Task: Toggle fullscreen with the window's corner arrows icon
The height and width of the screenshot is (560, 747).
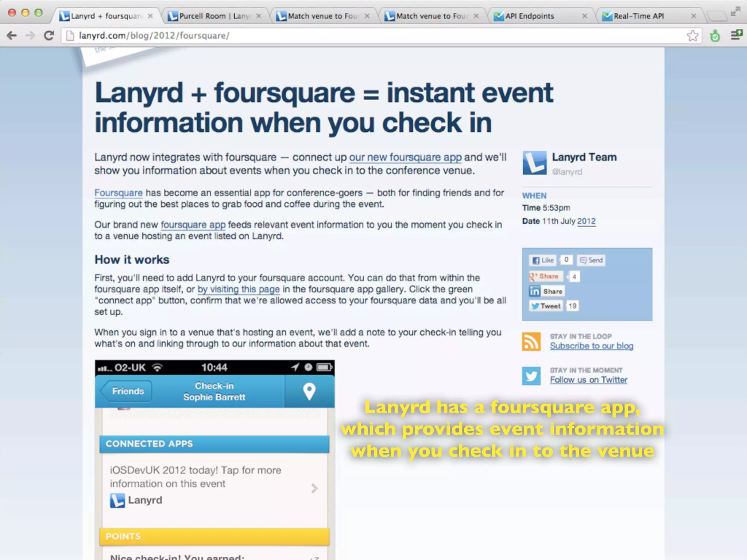Action: tap(735, 12)
